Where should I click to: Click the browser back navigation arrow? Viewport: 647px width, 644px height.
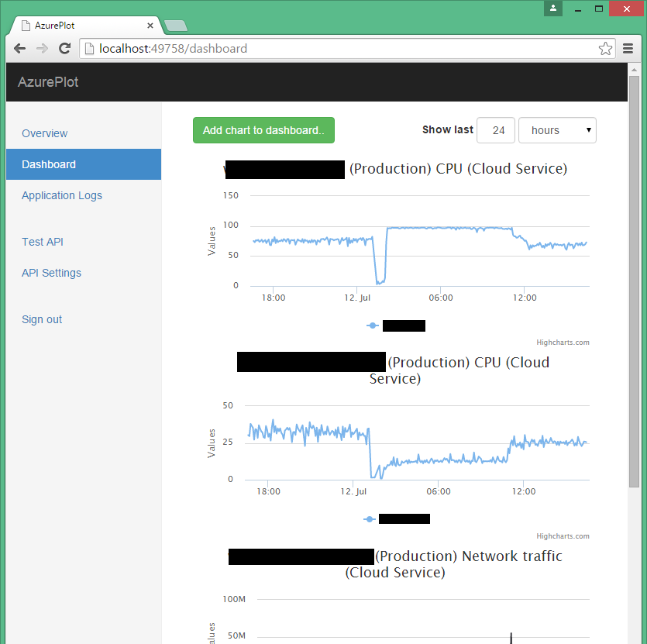point(19,48)
